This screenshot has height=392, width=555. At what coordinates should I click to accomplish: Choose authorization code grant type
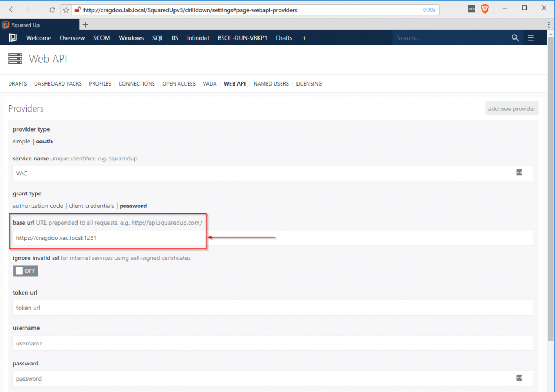point(38,206)
